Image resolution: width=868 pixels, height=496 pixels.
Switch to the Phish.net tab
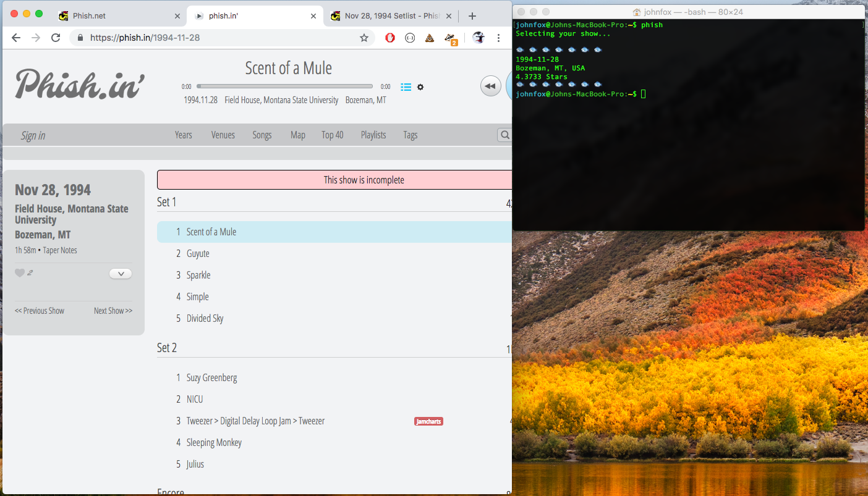(x=117, y=16)
